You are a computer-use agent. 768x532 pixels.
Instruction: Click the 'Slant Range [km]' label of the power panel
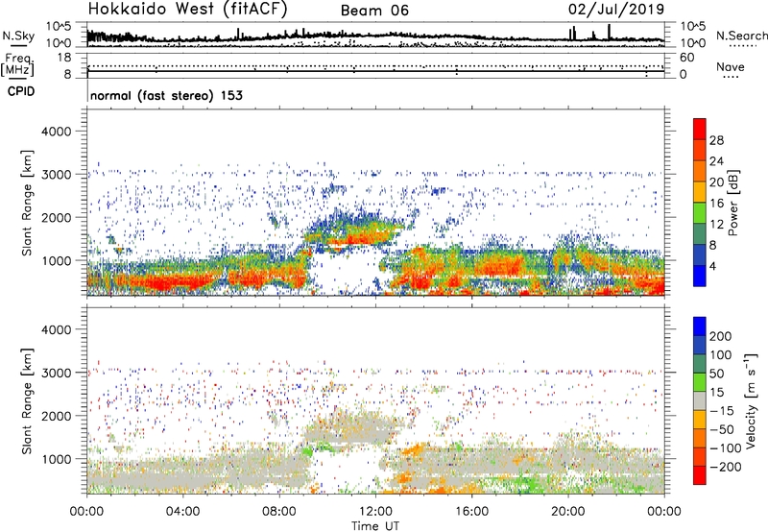pyautogui.click(x=27, y=203)
